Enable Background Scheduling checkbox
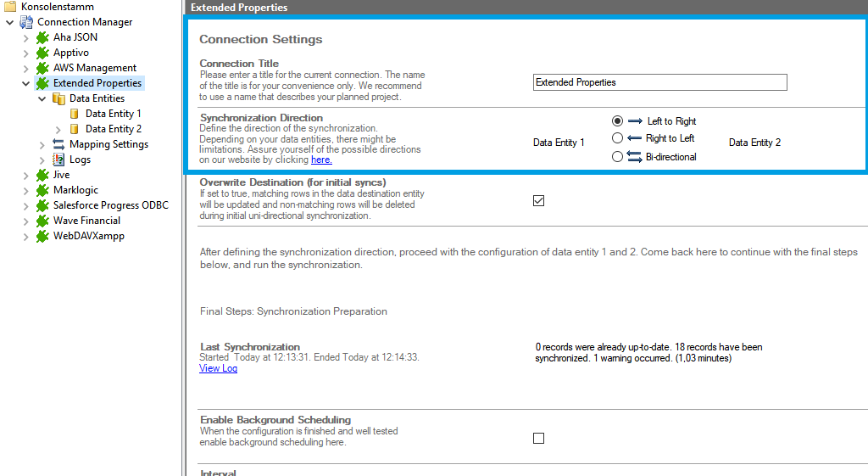The width and height of the screenshot is (868, 476). [538, 439]
